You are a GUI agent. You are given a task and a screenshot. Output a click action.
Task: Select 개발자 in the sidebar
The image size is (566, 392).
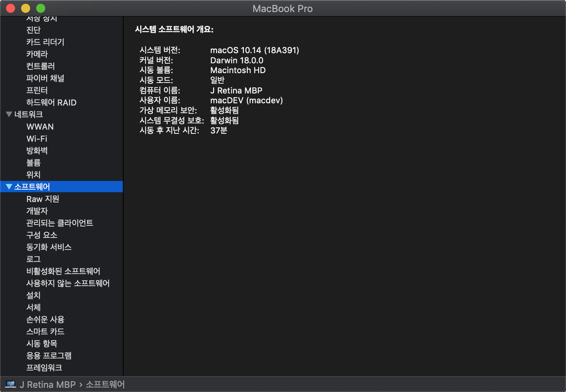point(37,211)
